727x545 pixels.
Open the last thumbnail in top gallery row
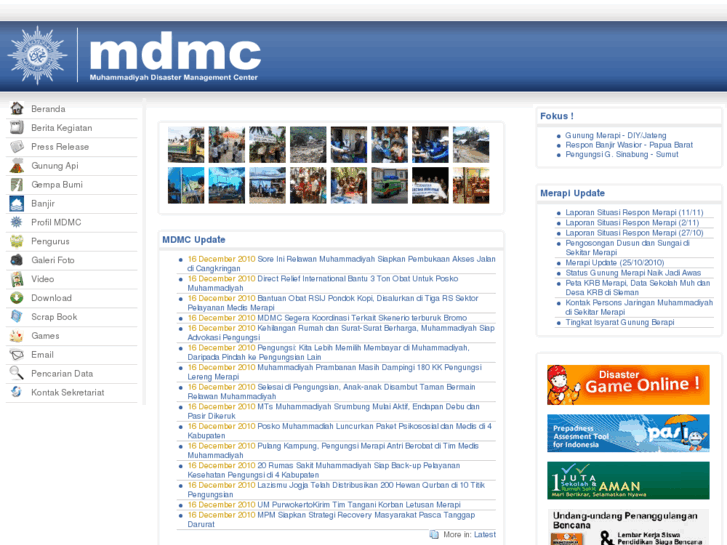[x=471, y=145]
